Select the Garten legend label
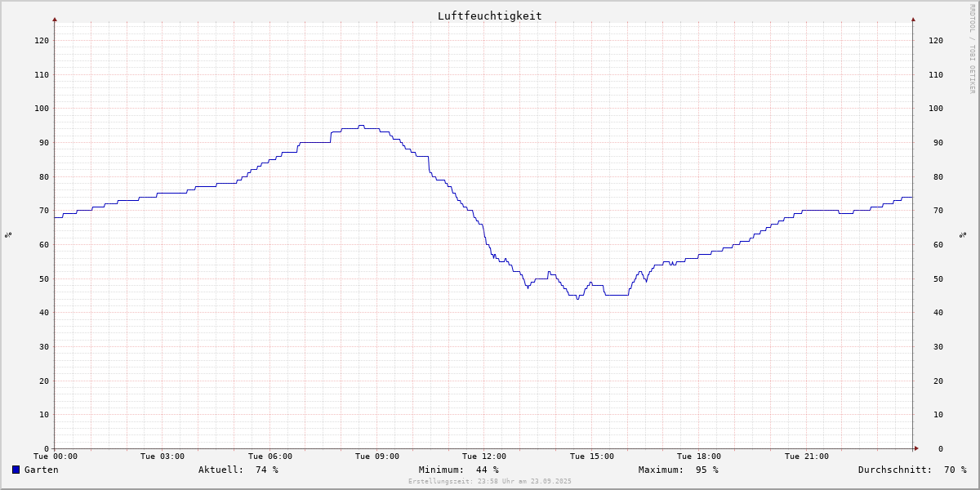This screenshot has height=490, width=980. (x=41, y=470)
